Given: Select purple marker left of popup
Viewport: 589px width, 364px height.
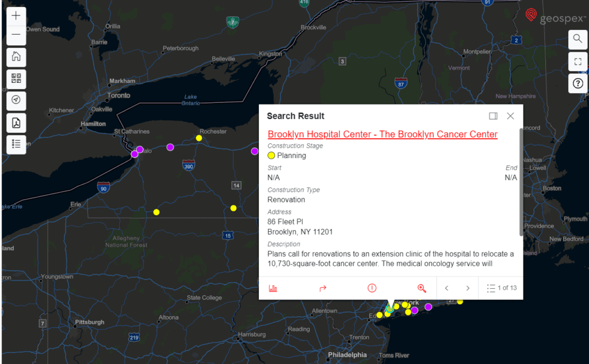Looking at the screenshot, I should [x=255, y=151].
